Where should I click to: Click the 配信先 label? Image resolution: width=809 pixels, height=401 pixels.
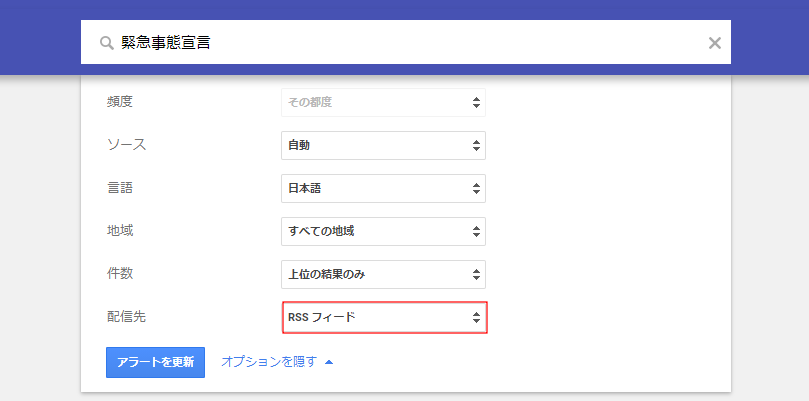point(126,317)
